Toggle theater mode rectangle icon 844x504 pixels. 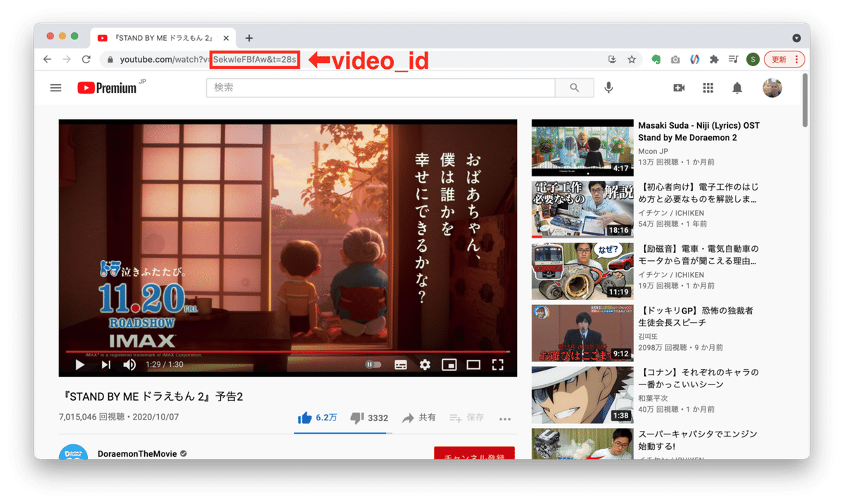(x=473, y=364)
